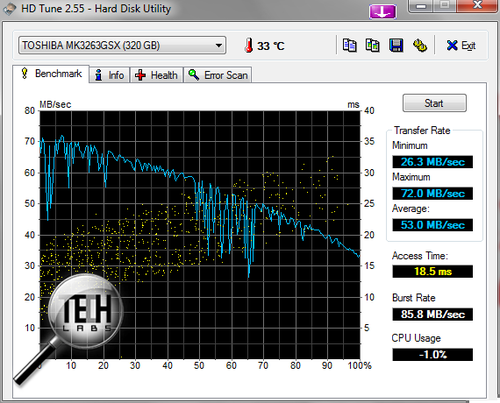
Task: Start the benchmark test
Action: [x=434, y=103]
